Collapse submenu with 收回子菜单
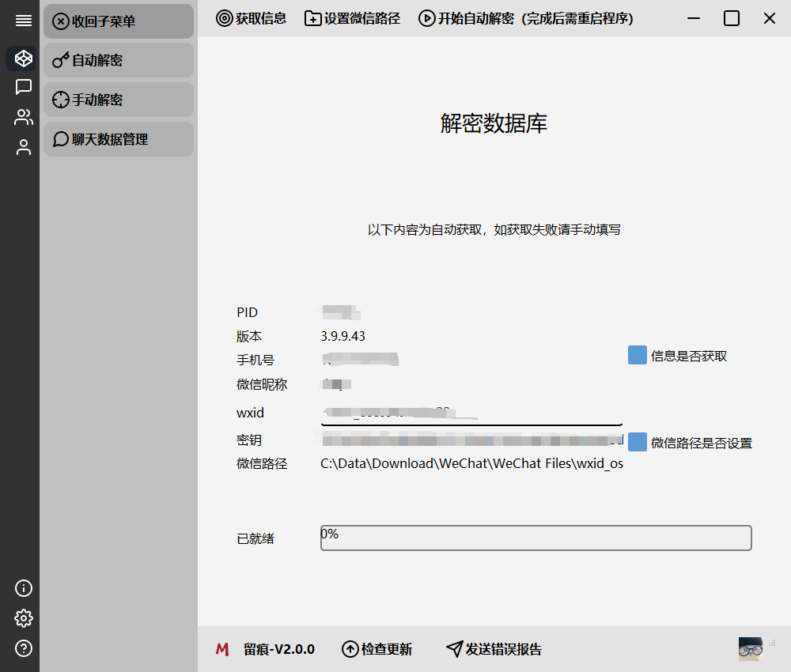Image resolution: width=791 pixels, height=672 pixels. pyautogui.click(x=119, y=21)
